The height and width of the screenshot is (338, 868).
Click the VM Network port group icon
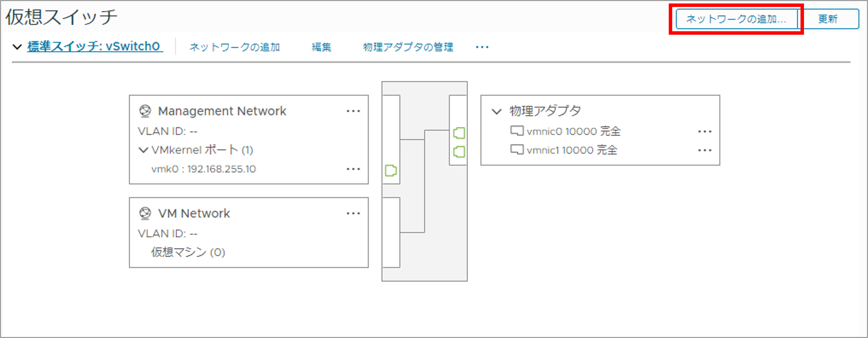(145, 214)
